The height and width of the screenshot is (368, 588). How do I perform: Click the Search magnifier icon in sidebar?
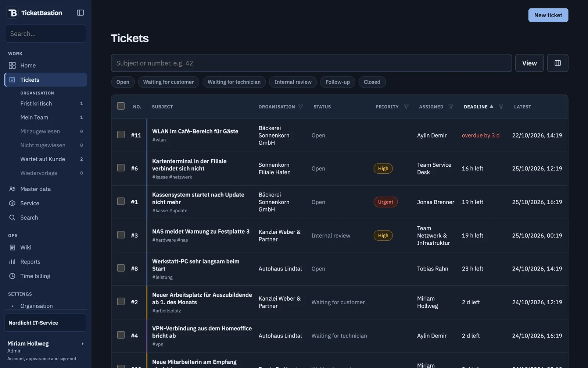point(12,217)
